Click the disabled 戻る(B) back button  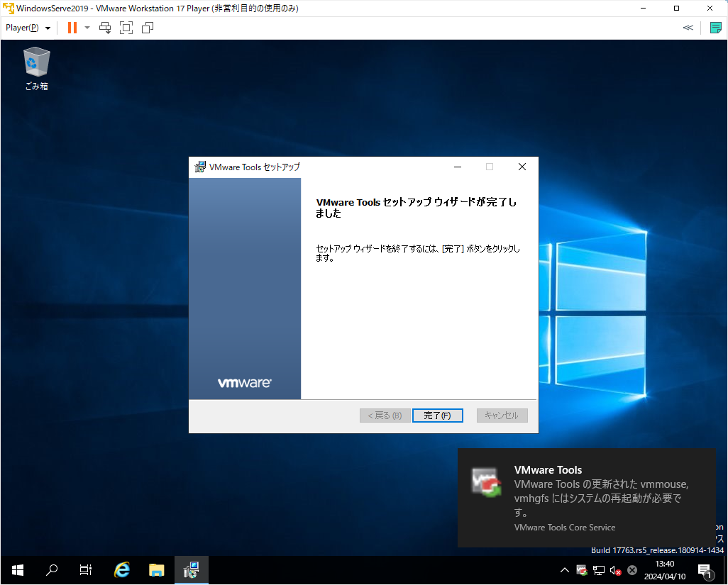tap(385, 416)
